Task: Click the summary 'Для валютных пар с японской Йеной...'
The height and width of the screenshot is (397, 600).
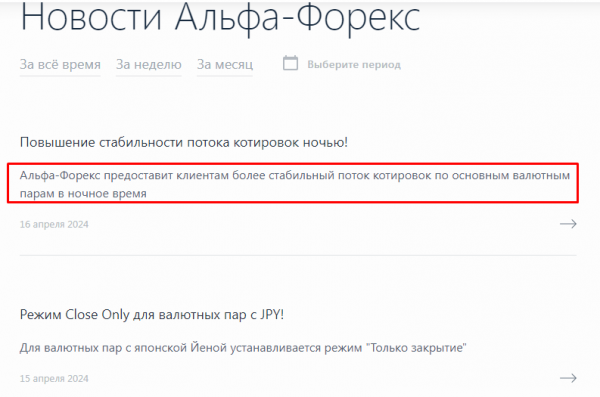Action: (243, 348)
